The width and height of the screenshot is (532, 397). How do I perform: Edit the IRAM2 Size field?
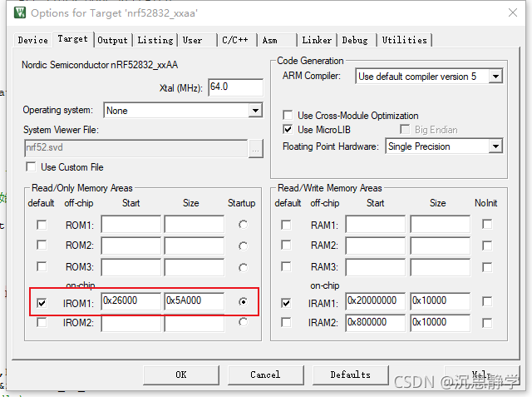(x=441, y=323)
